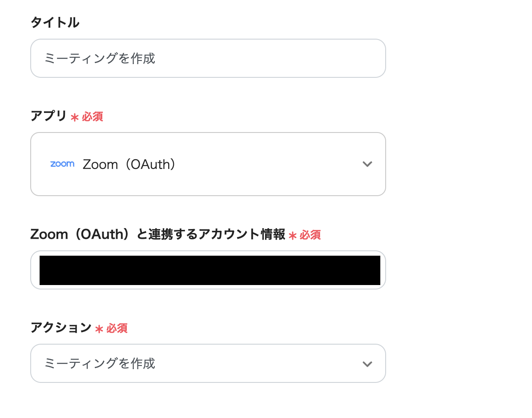Click the 必須 marker next to アプリ

[93, 117]
